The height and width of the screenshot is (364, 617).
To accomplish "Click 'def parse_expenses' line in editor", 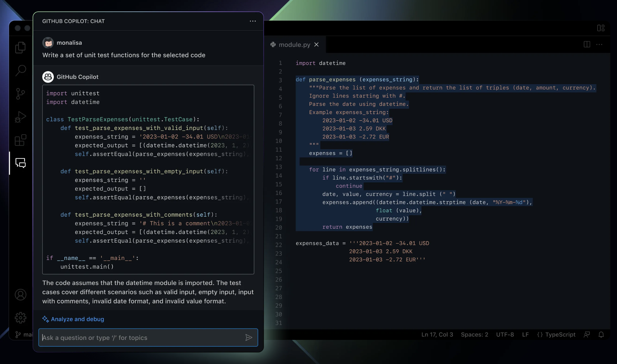I will pyautogui.click(x=357, y=79).
